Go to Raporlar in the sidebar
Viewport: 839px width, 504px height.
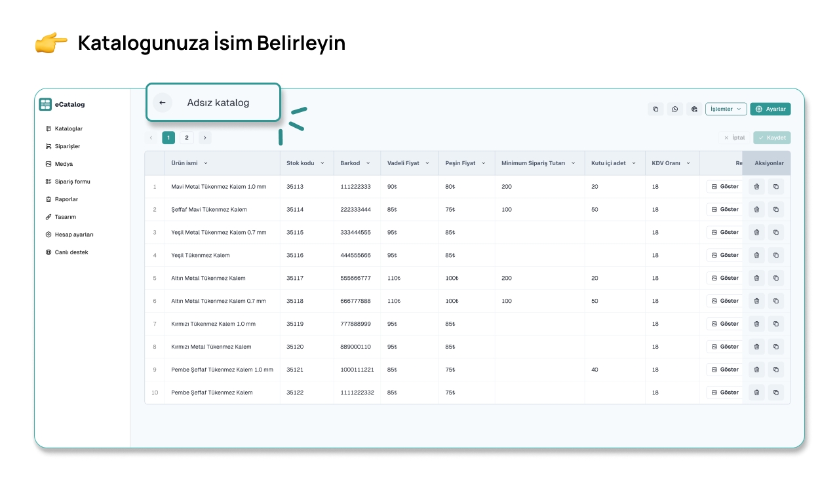coord(66,199)
